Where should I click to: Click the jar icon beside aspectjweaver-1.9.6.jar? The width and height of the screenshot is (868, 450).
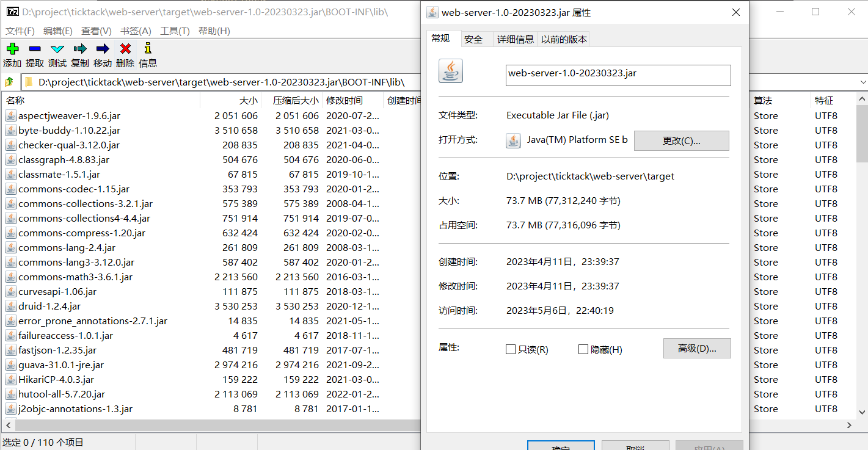pyautogui.click(x=11, y=115)
